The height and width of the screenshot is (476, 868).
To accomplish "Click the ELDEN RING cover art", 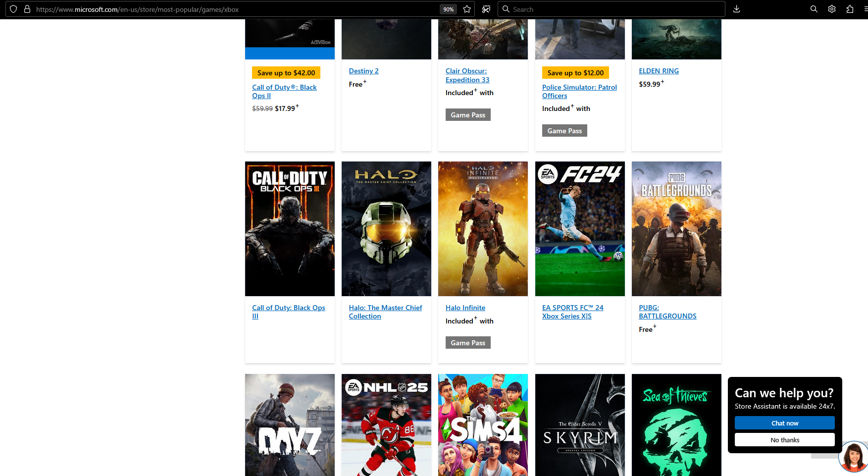I will (x=676, y=39).
